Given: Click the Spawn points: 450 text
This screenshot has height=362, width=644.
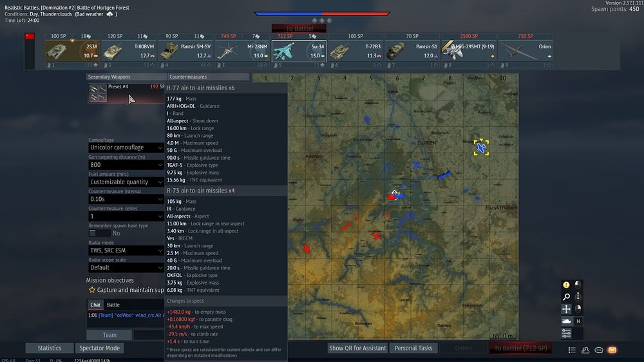Looking at the screenshot, I should 615,9.
